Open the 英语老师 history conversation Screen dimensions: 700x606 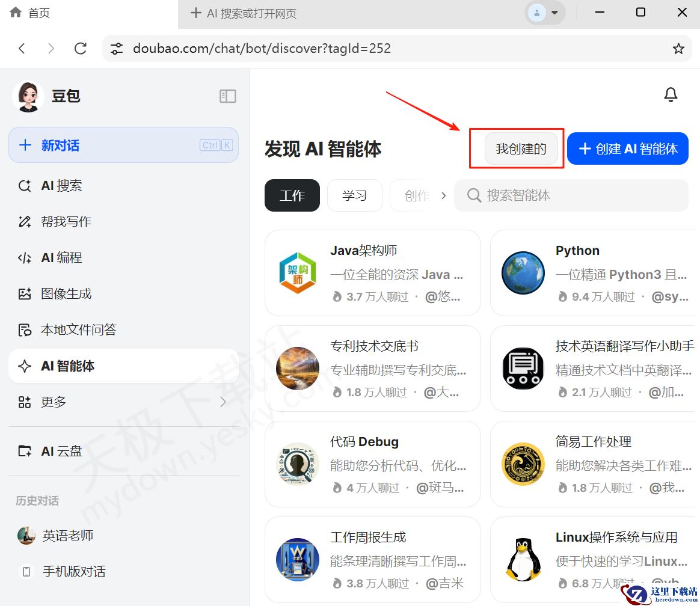pyautogui.click(x=123, y=536)
